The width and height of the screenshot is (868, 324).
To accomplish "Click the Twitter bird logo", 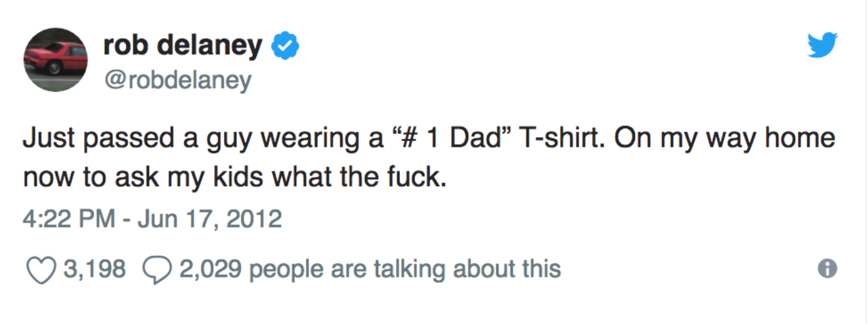I will point(821,45).
